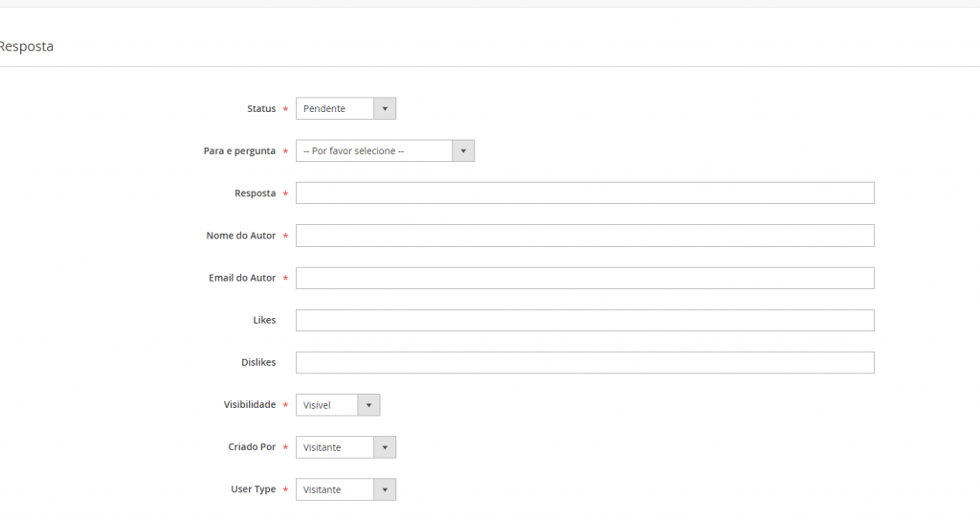Open the User Type dropdown

(345, 489)
